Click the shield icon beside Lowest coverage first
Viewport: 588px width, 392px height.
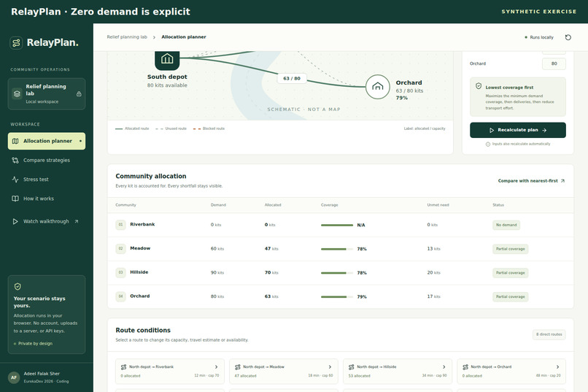(479, 86)
